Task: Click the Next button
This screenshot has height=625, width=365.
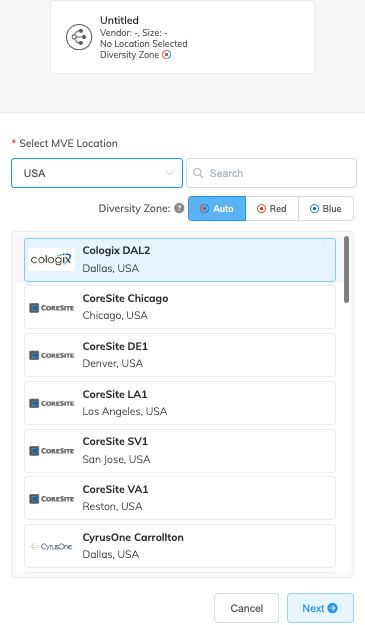Action: pyautogui.click(x=320, y=608)
